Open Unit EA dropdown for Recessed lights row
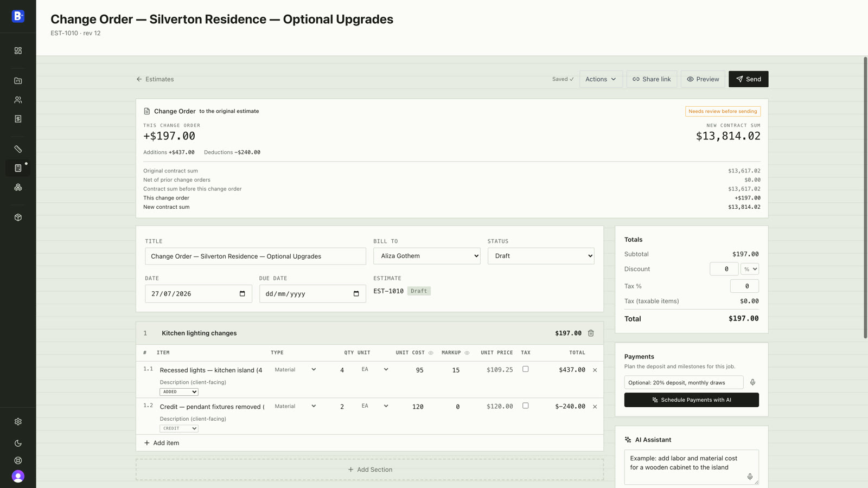 click(x=374, y=370)
